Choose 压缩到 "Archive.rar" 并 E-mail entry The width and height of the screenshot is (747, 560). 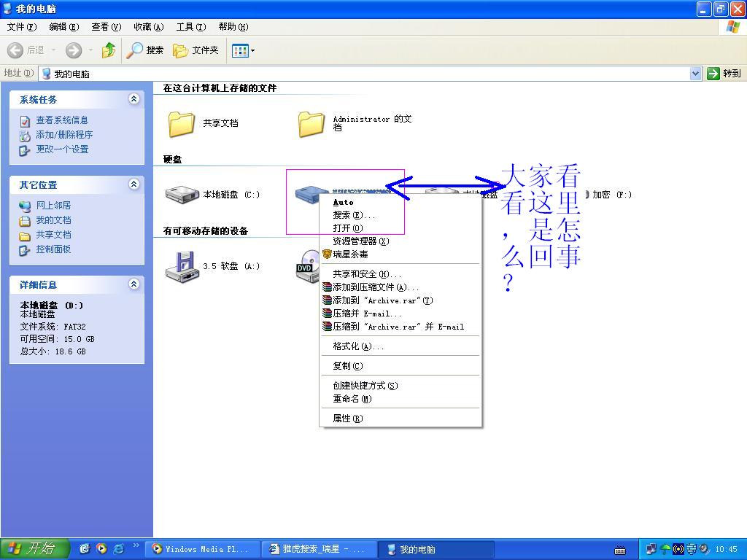click(x=400, y=327)
